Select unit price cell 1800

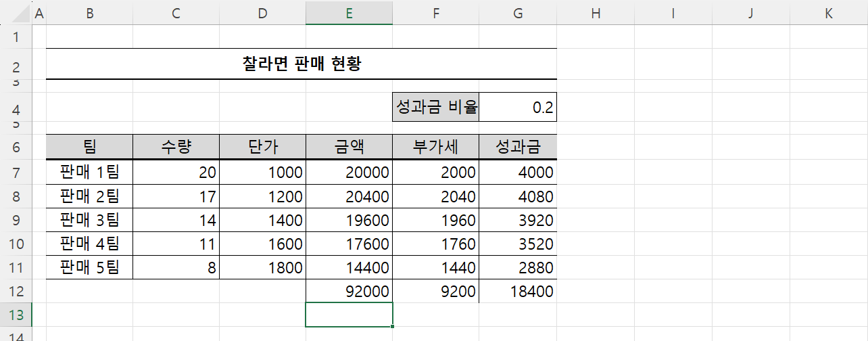click(262, 267)
